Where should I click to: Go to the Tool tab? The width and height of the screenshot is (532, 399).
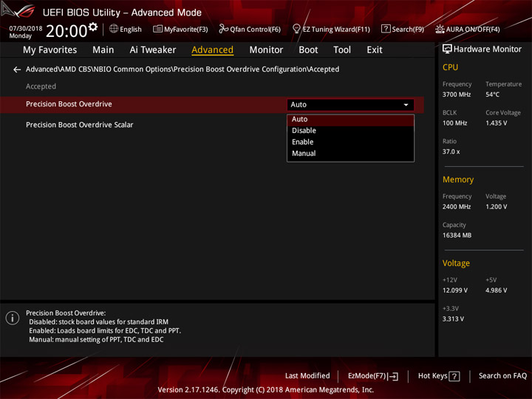coord(342,50)
